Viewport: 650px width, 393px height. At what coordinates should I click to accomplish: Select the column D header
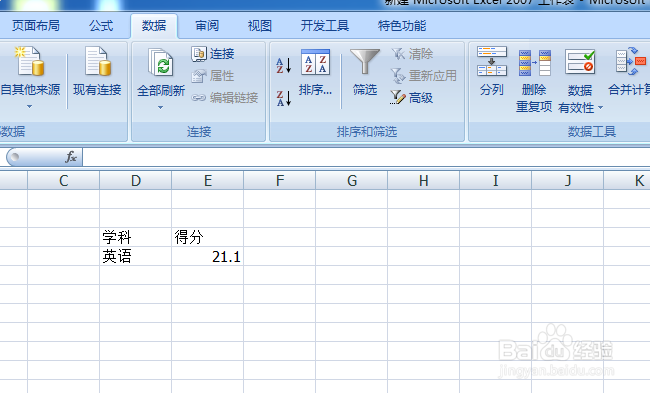tap(136, 180)
